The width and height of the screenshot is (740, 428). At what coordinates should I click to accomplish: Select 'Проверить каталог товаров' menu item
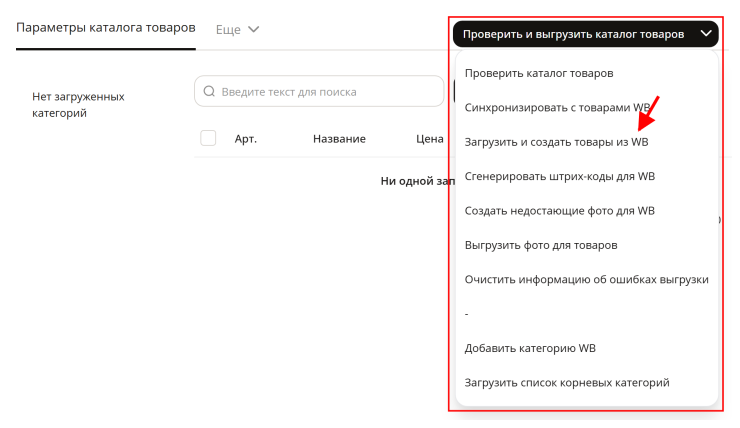pyautogui.click(x=539, y=74)
